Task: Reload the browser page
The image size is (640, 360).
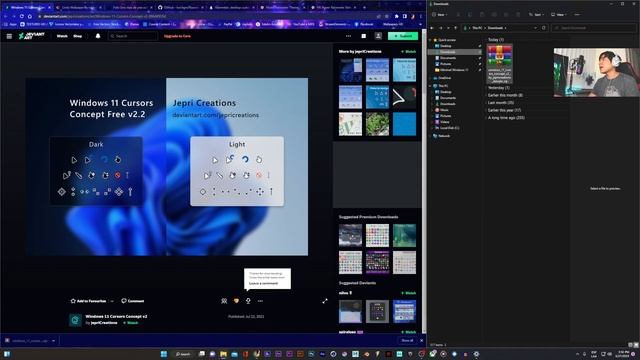Action: click(x=22, y=16)
